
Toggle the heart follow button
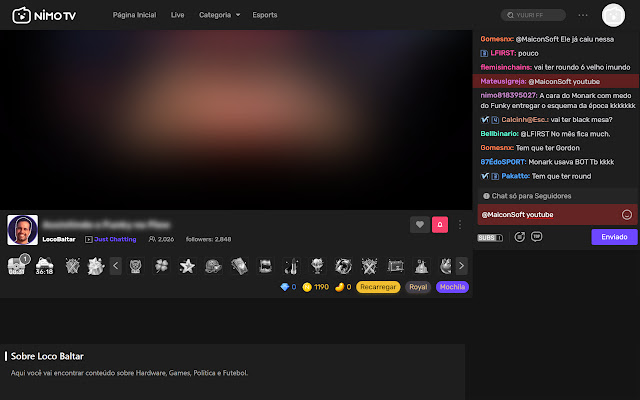coord(419,225)
